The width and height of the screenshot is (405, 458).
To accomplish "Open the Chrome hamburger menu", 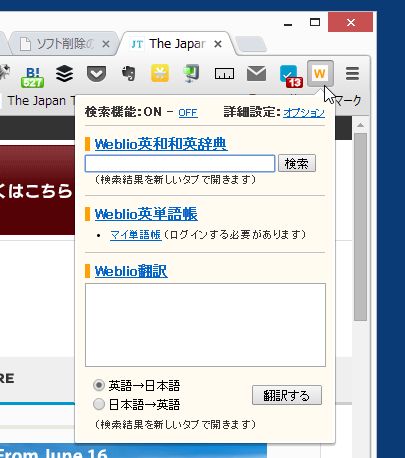I will coord(352,73).
